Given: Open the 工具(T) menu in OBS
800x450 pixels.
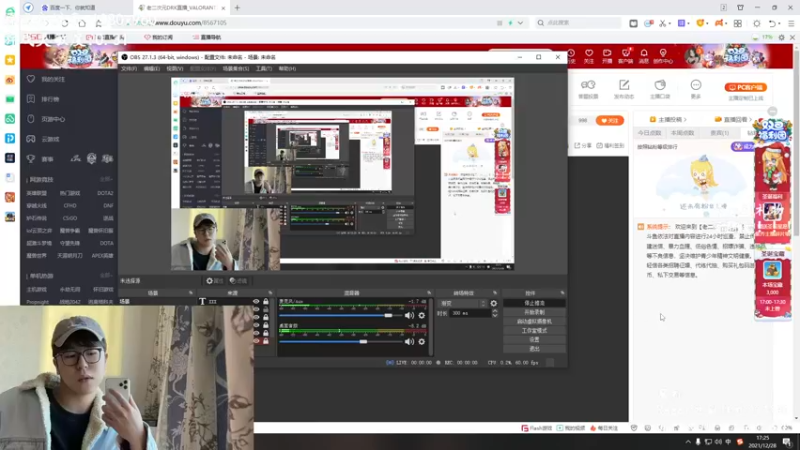Looking at the screenshot, I should (264, 68).
